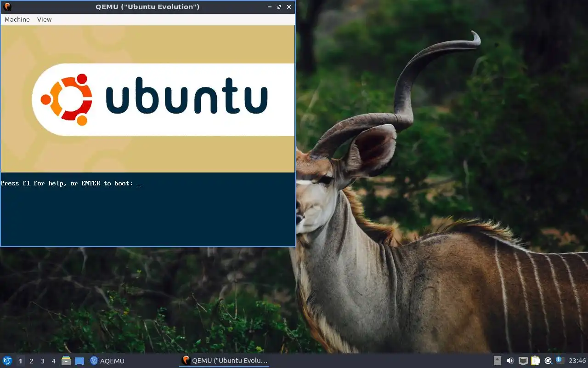Image resolution: width=588 pixels, height=368 pixels.
Task: Switch to virtual desktop 3
Action: tap(42, 361)
